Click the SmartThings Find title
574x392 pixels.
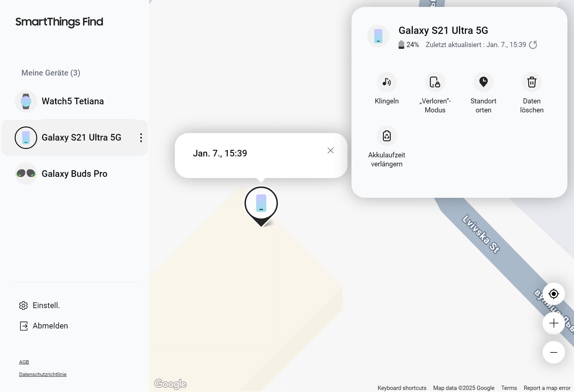coord(59,22)
